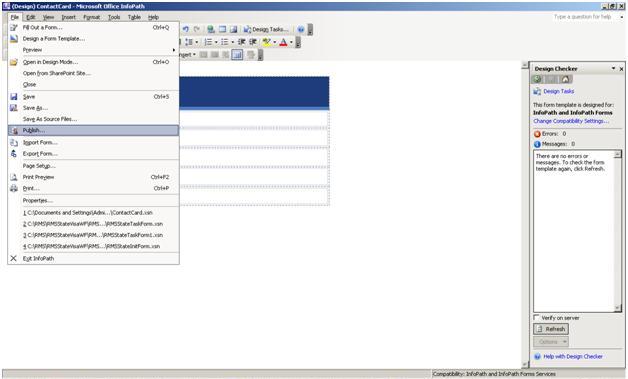
Task: Select Design a Form Template menu item
Action: coord(93,38)
